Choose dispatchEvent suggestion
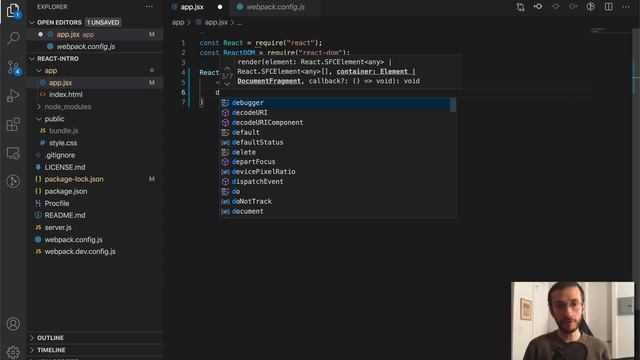The height and width of the screenshot is (360, 640). [335, 182]
